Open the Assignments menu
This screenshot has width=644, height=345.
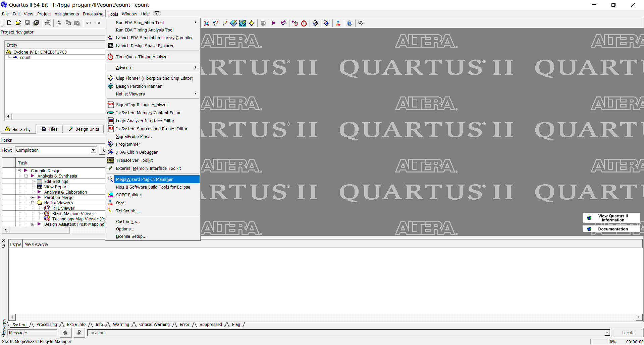pos(67,14)
